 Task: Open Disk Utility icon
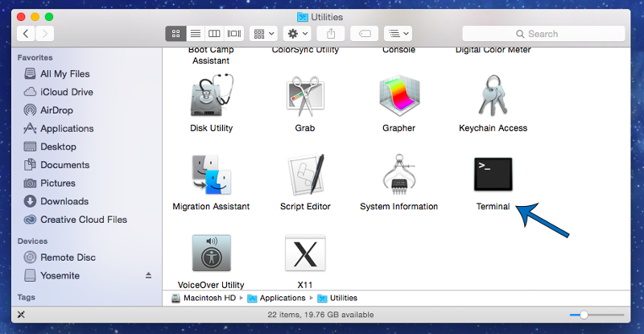[212, 96]
